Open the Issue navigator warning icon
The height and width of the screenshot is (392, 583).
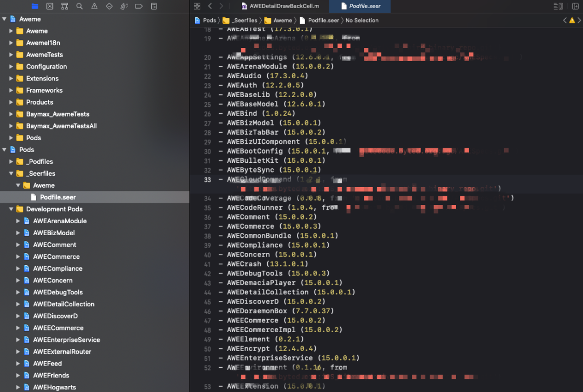point(94,6)
